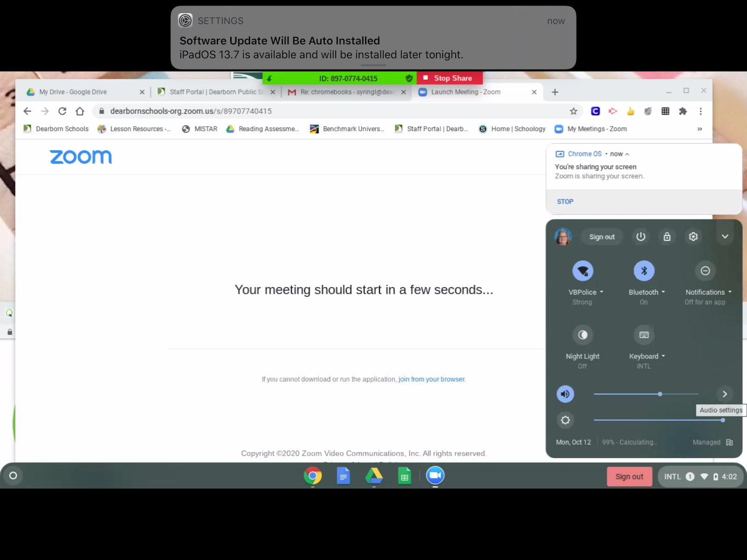The image size is (747, 560).
Task: Click Sign out in quick settings panel
Action: [x=602, y=237]
